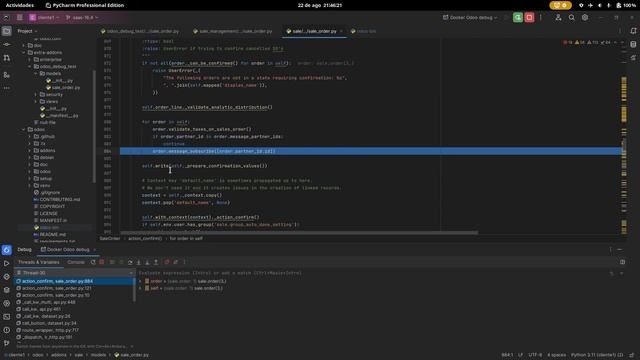Expand the order variable in debugger
The image size is (640, 360).
[x=140, y=281]
